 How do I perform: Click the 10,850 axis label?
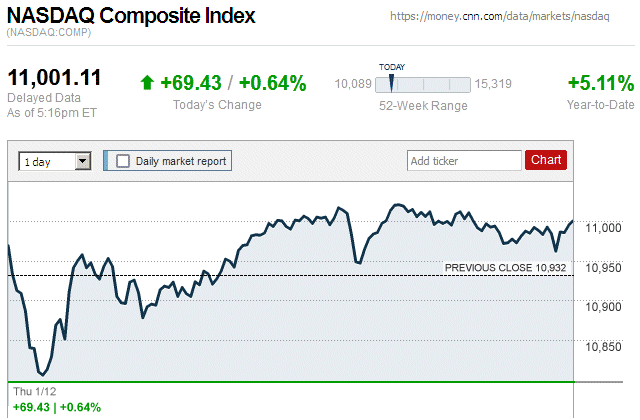pyautogui.click(x=603, y=347)
